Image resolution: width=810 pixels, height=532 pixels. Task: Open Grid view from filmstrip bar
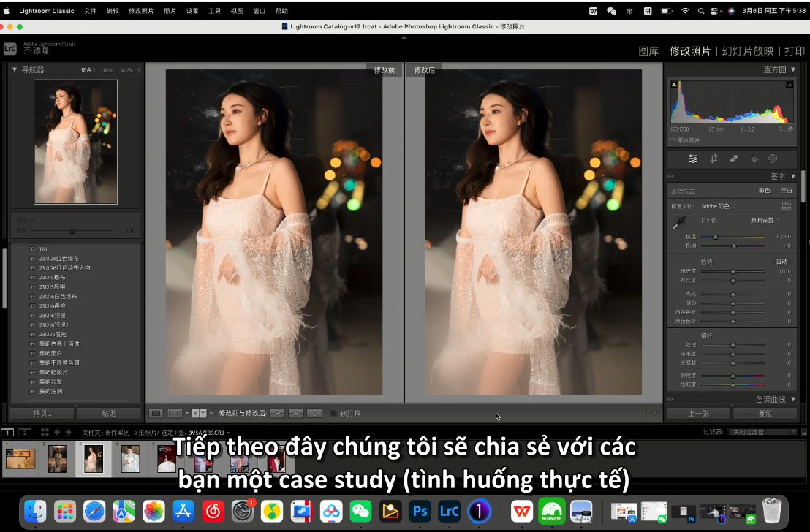45,432
